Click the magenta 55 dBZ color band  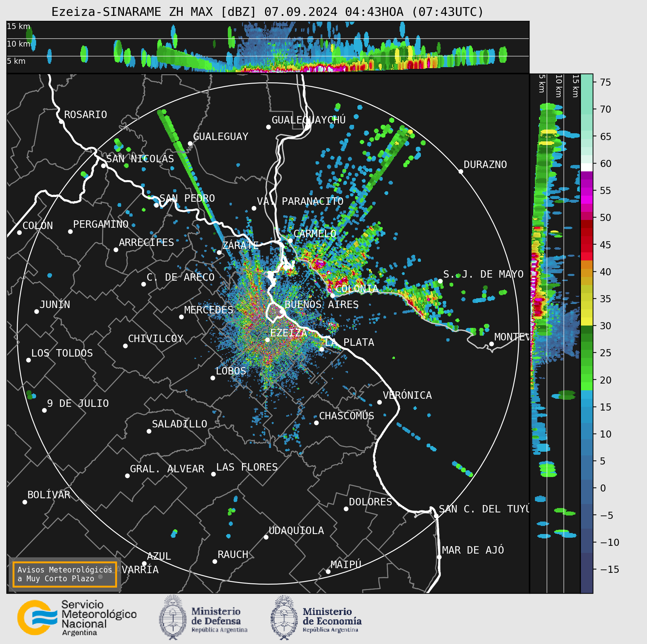tap(587, 191)
